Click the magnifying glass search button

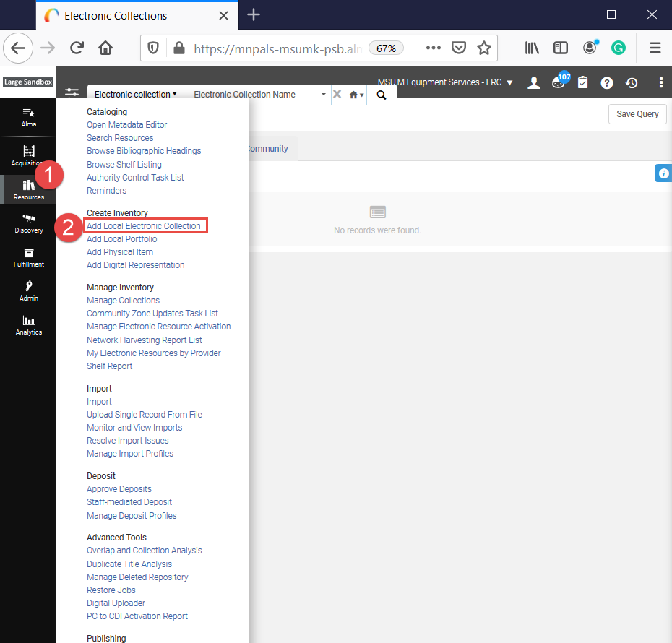382,95
